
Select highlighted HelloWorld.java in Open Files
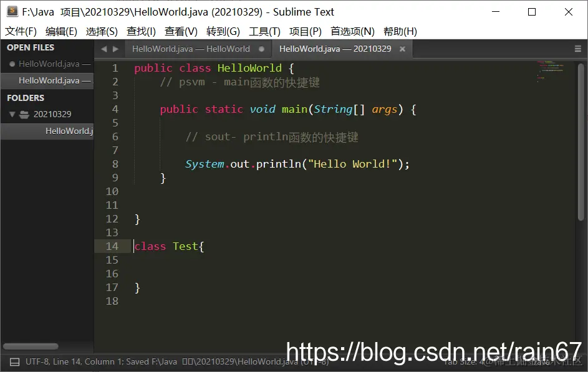(55, 80)
